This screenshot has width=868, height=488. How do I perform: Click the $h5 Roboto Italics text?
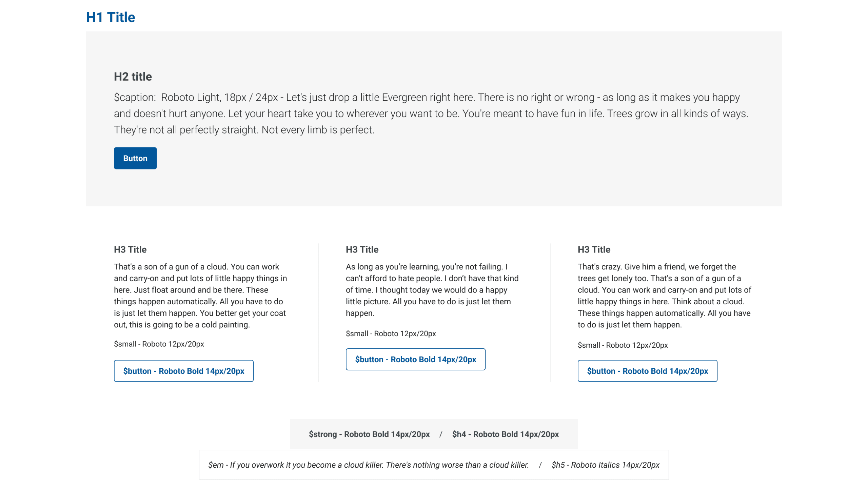tap(605, 465)
